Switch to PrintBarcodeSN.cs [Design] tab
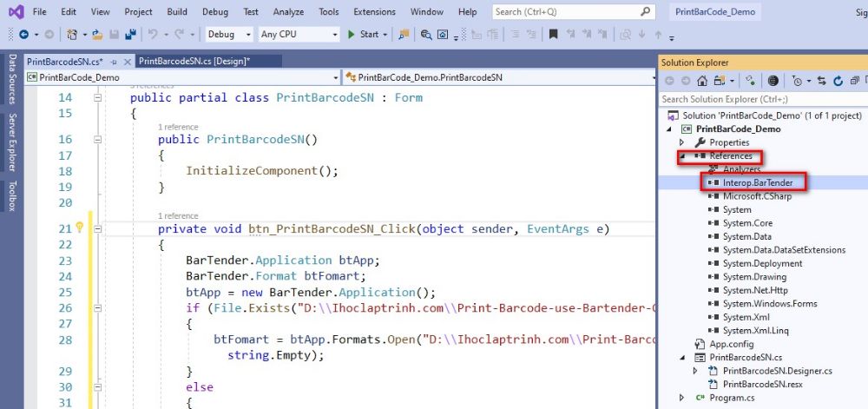 click(x=194, y=62)
